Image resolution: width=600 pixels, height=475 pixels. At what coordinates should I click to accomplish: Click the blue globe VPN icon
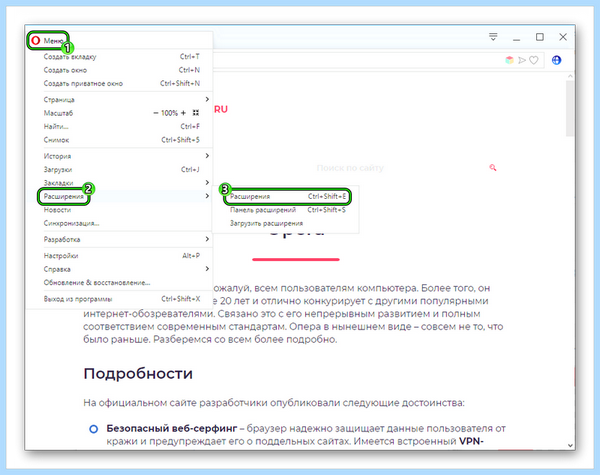[x=556, y=60]
